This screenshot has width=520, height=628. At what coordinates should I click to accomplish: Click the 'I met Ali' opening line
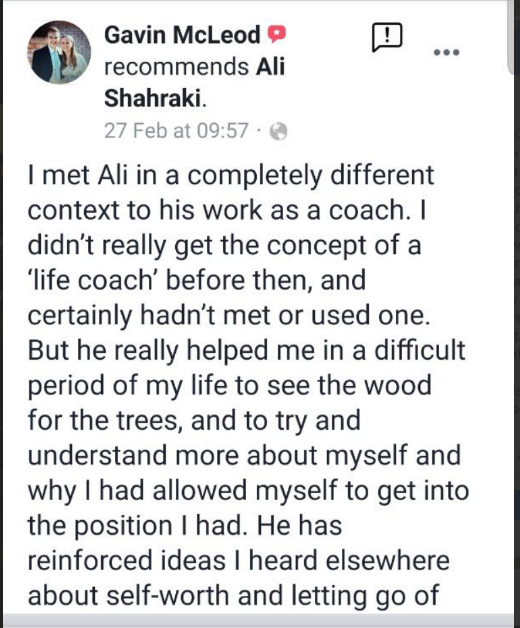coord(231,175)
